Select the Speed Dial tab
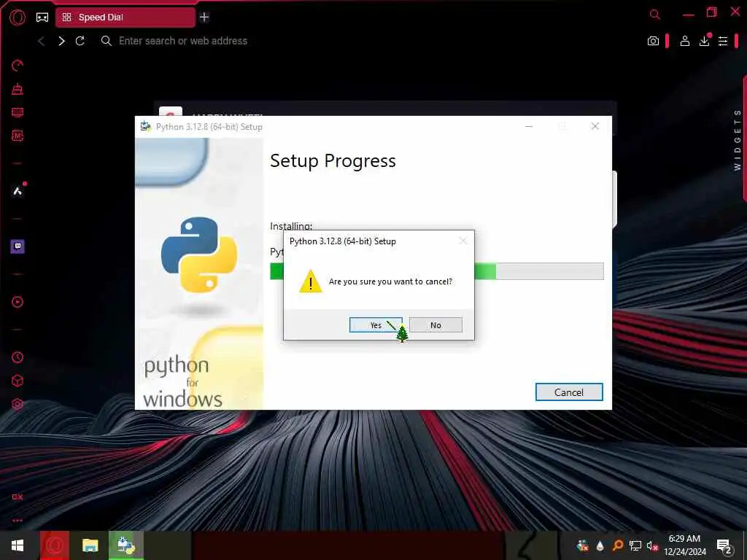Screen dimensions: 747x560 (125, 17)
